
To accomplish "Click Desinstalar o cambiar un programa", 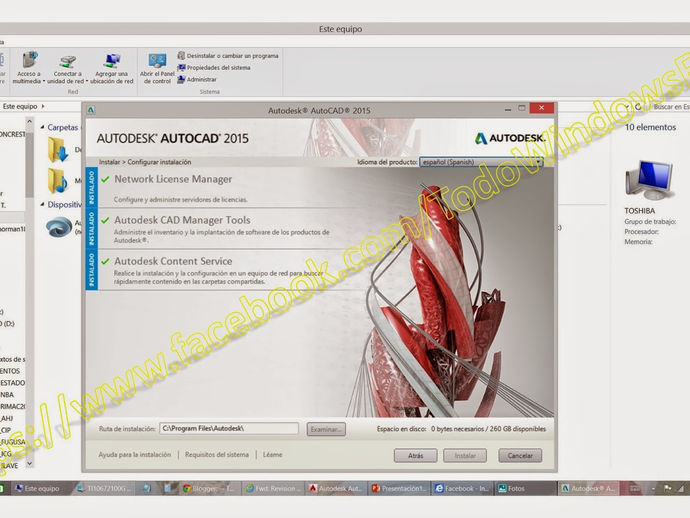I will (x=228, y=56).
